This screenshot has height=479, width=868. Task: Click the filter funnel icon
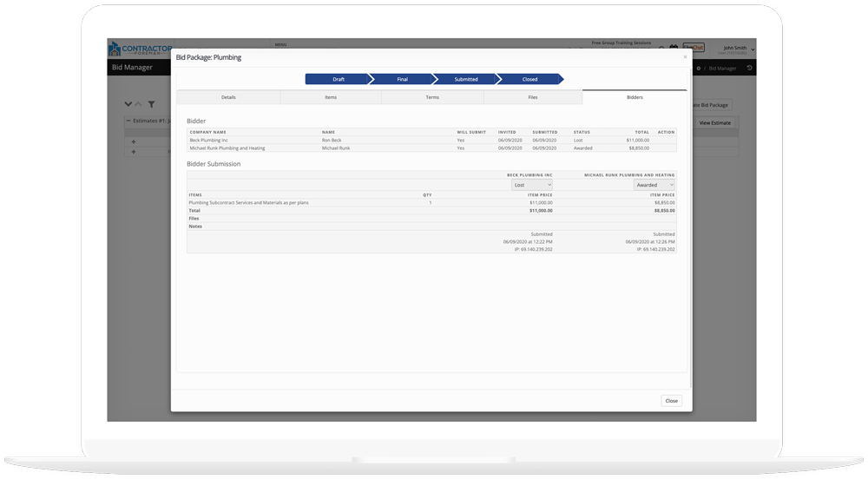(151, 104)
